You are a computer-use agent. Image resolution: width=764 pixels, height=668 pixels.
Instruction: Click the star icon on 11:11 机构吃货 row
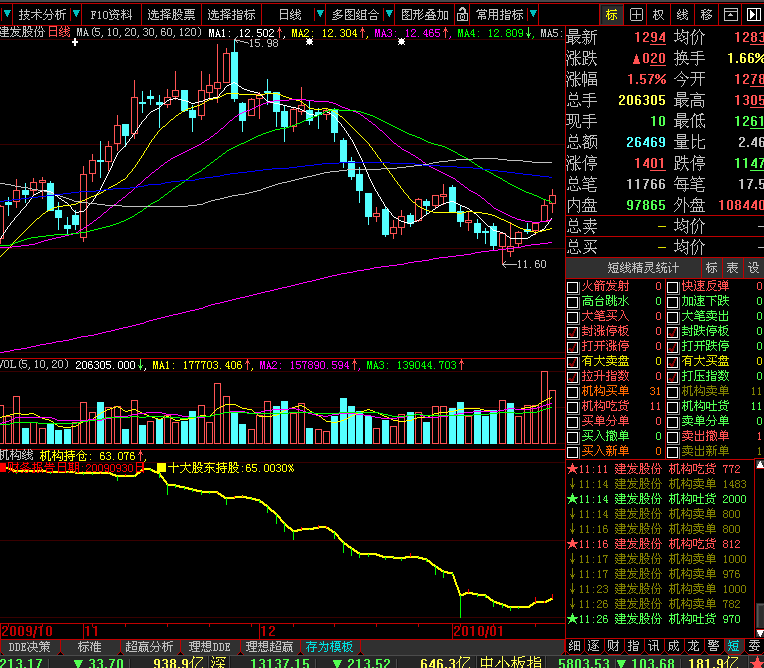click(x=573, y=469)
